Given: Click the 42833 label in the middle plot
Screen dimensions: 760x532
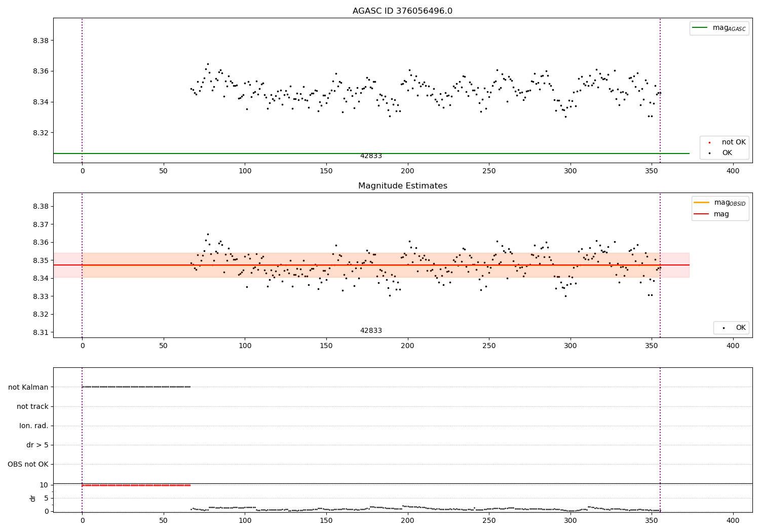Looking at the screenshot, I should click(x=371, y=331).
